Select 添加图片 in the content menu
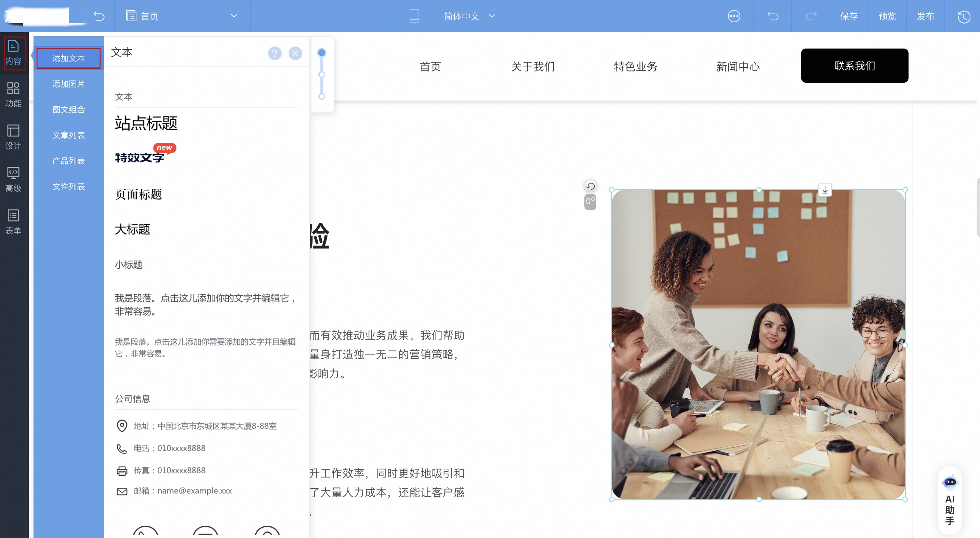This screenshot has width=980, height=538. (x=68, y=84)
